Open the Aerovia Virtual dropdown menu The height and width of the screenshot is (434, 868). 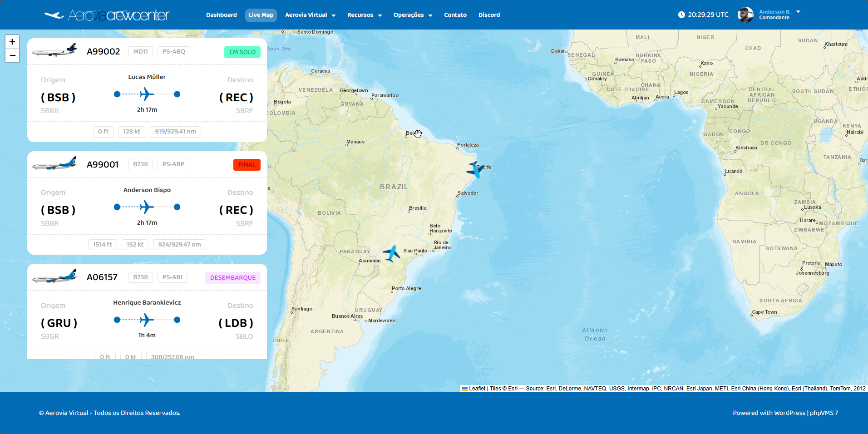(310, 15)
